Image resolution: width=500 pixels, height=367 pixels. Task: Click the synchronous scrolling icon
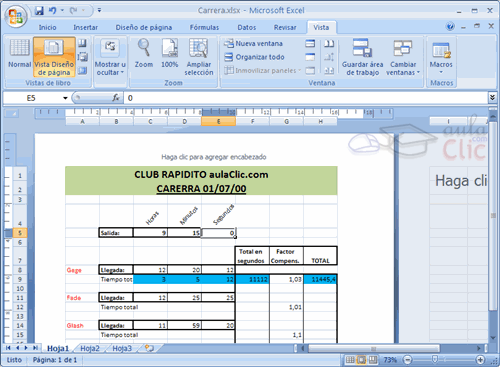pos(329,57)
